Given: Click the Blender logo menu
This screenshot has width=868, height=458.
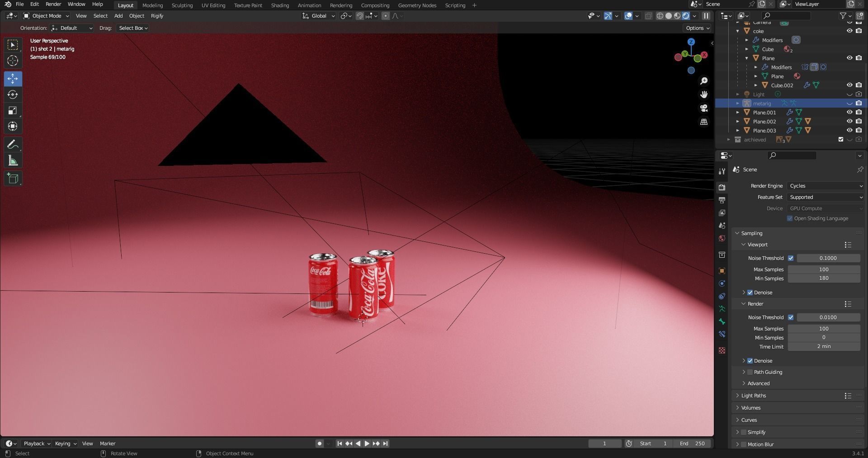Looking at the screenshot, I should coord(8,4).
